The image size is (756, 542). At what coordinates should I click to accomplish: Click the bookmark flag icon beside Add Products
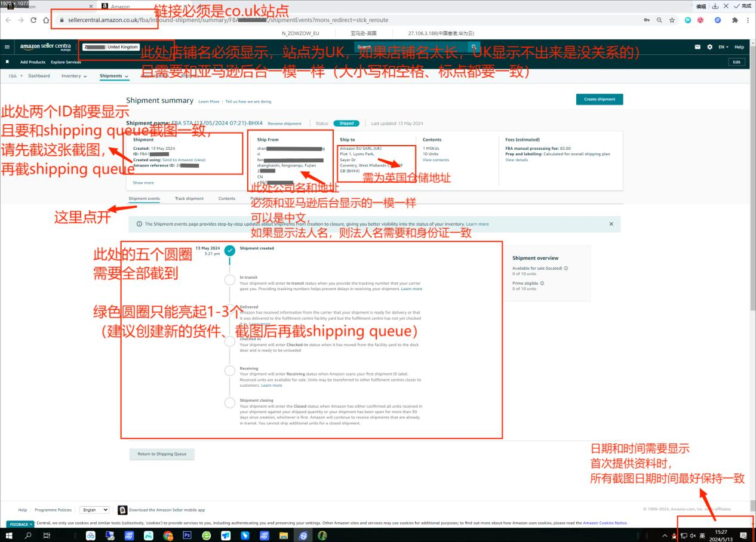[x=7, y=62]
